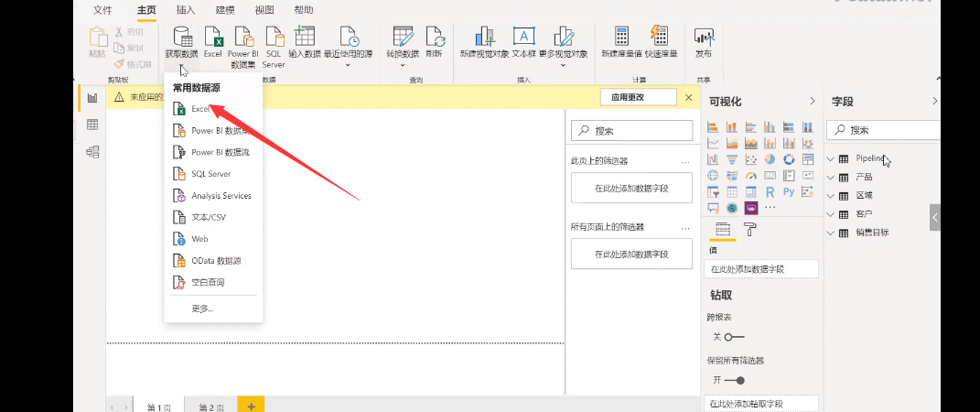Viewport: 980px width, 412px height.
Task: Choose SQL Server in the dropdown list
Action: [x=212, y=174]
